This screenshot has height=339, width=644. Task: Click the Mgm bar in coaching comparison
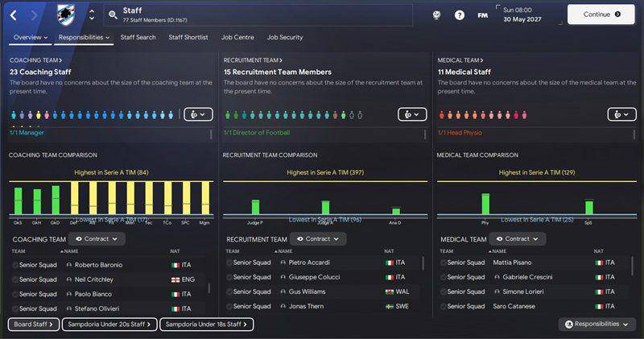[206, 198]
